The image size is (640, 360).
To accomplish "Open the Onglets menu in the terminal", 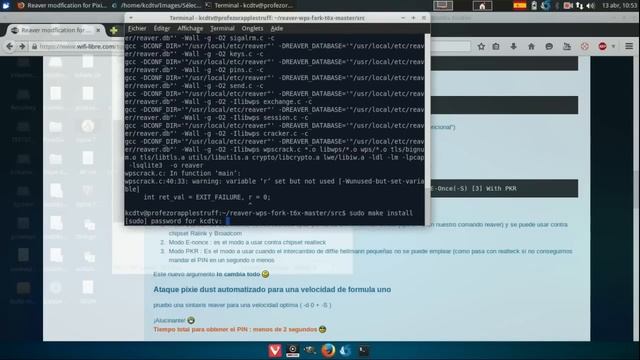I will click(x=252, y=28).
